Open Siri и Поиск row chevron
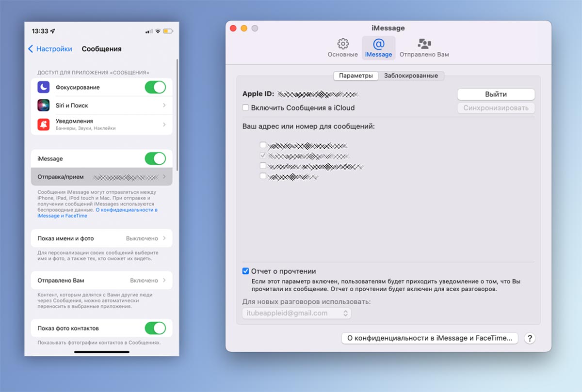The width and height of the screenshot is (582, 392). [x=164, y=105]
